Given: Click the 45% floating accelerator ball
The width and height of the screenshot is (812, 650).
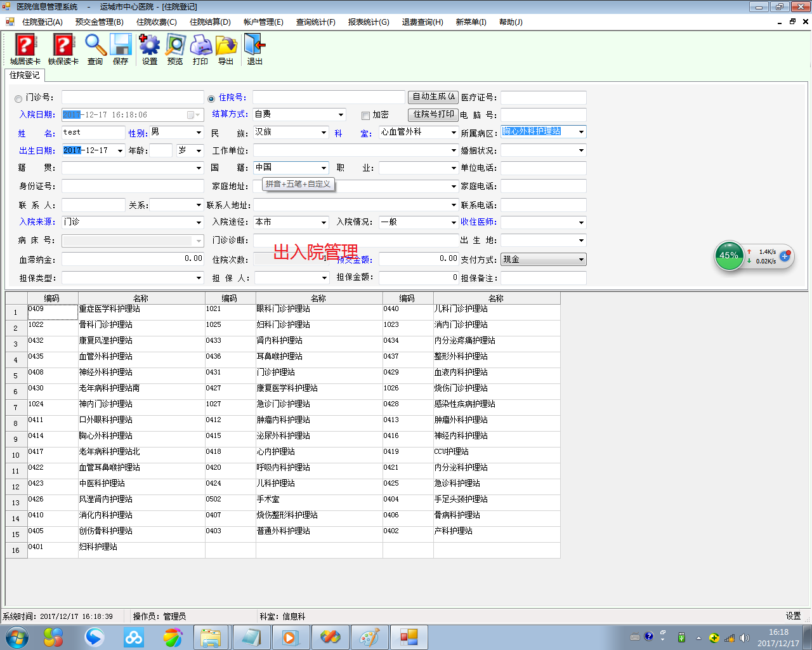Looking at the screenshot, I should [729, 256].
